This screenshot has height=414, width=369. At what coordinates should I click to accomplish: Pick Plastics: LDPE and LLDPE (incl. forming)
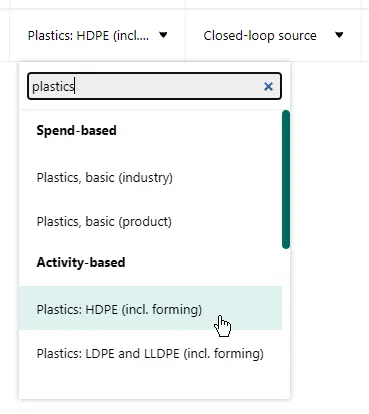pos(150,353)
